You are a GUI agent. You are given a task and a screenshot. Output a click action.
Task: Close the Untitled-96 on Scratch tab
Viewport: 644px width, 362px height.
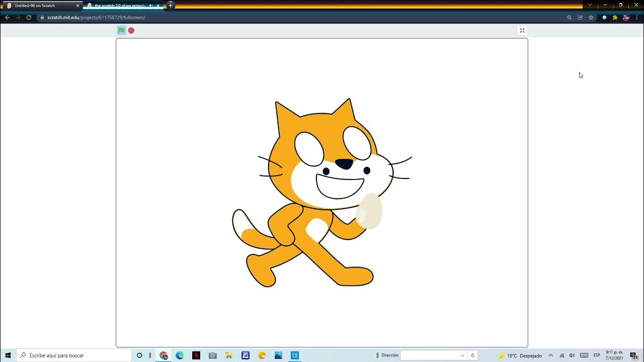[77, 6]
